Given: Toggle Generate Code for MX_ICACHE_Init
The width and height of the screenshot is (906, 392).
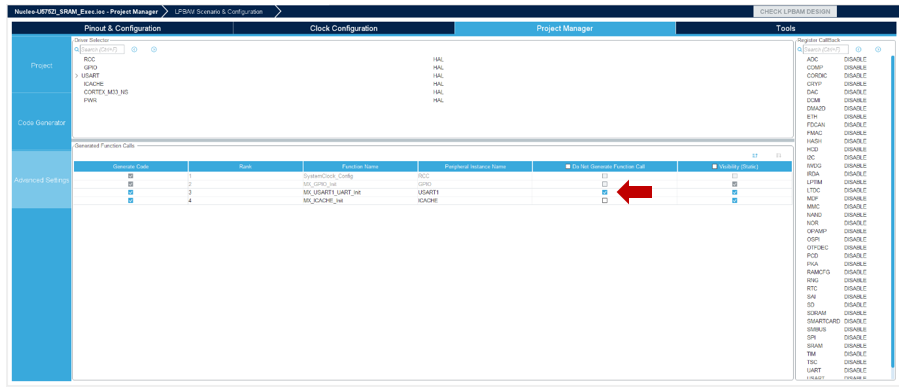Looking at the screenshot, I should pyautogui.click(x=131, y=200).
